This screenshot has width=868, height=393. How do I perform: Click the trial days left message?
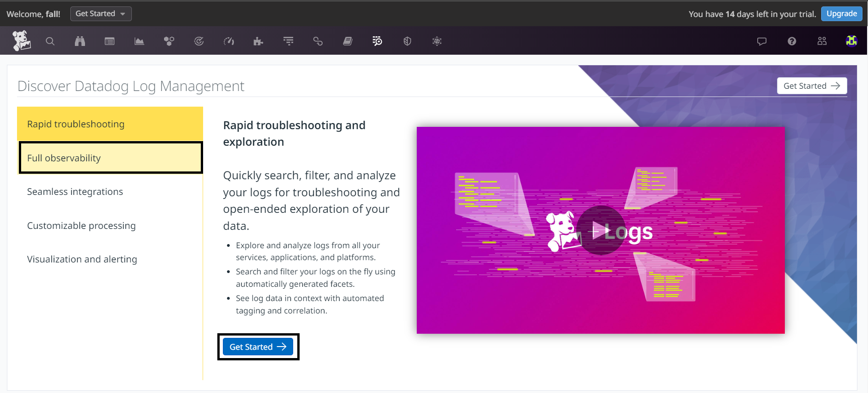coord(752,14)
